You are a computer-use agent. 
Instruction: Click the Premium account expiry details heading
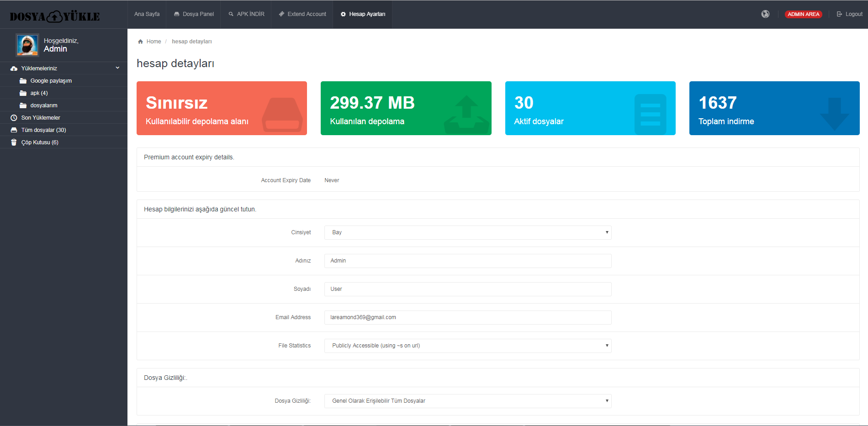click(x=189, y=157)
